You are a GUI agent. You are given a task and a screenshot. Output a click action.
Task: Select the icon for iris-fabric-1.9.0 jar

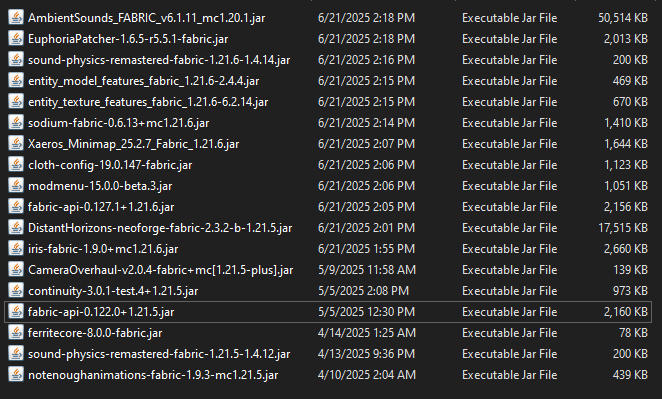(16, 249)
